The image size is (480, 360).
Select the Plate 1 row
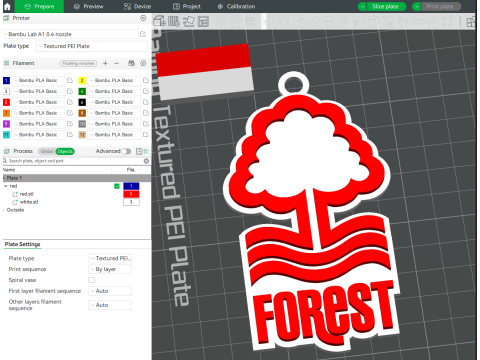pos(77,178)
